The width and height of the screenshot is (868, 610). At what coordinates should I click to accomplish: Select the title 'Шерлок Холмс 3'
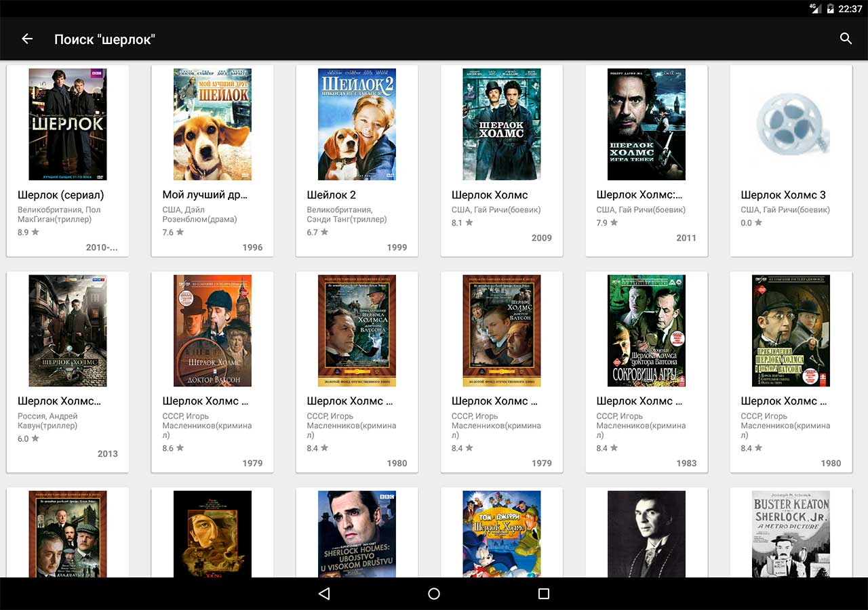tap(783, 195)
